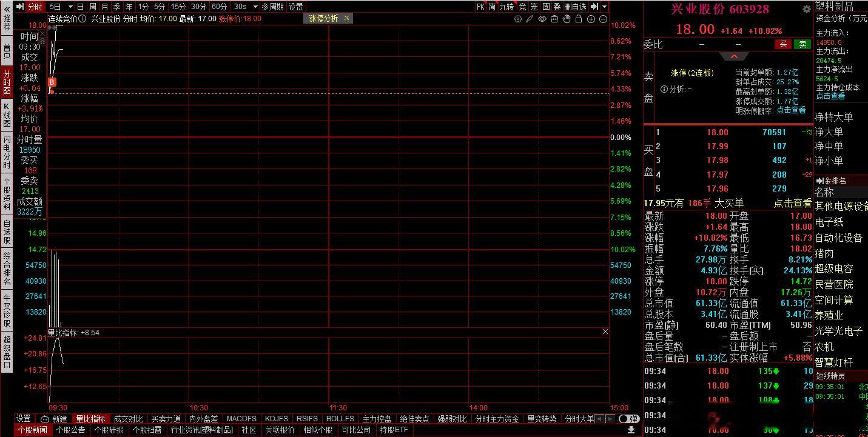
Task: Click the PK compare button
Action: 481,7
